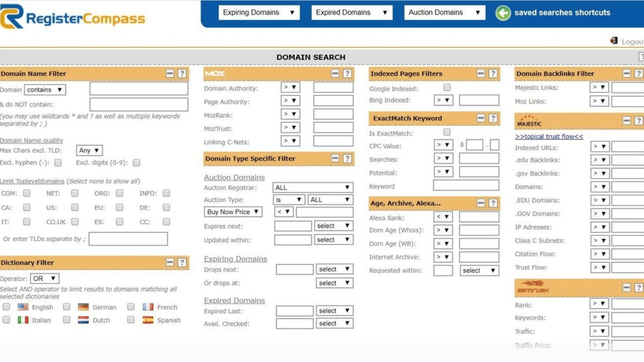Open help for Dictionary Filter
Viewport: 644px width, 362px height.
click(182, 263)
